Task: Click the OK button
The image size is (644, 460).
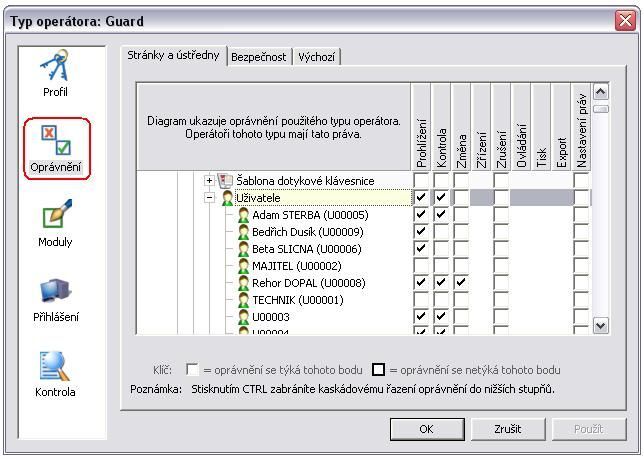Action: click(x=426, y=429)
